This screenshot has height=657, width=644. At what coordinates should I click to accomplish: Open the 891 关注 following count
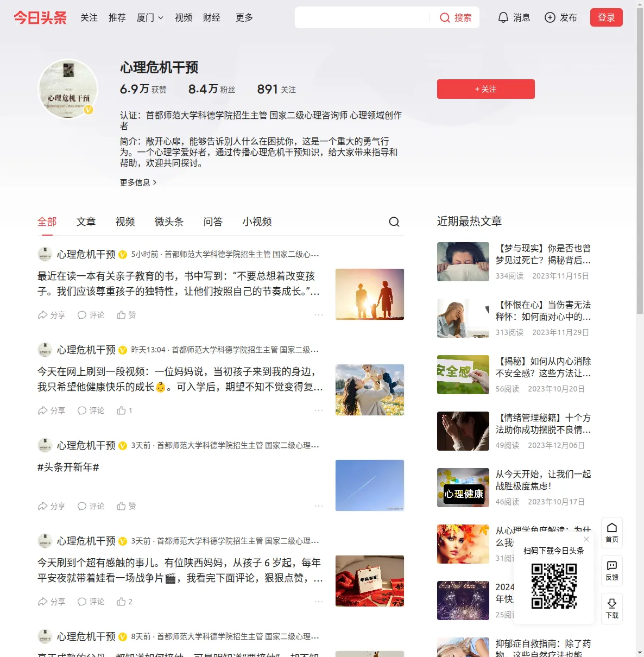276,89
